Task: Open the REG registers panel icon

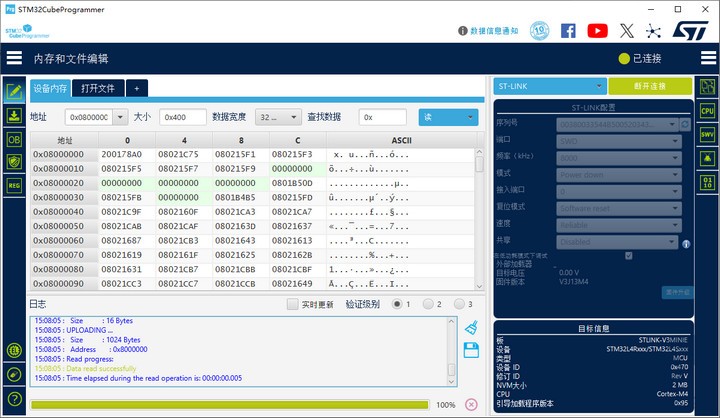Action: pos(14,185)
